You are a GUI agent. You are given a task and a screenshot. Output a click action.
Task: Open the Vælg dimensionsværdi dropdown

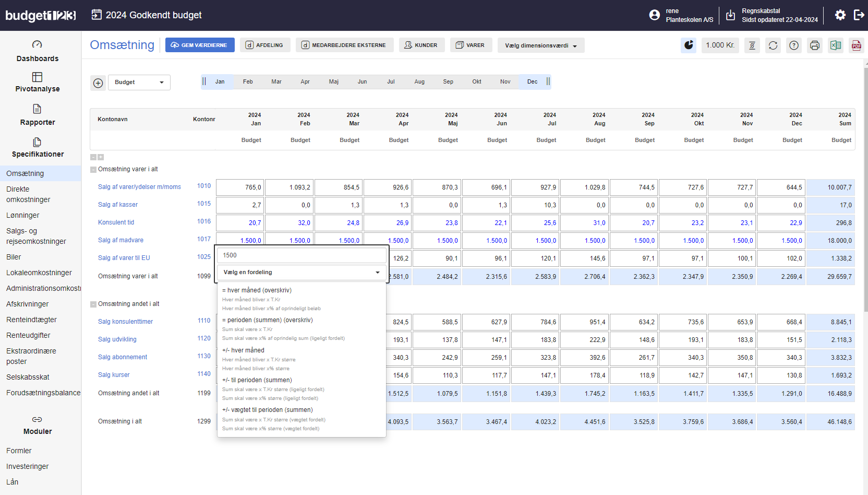(x=540, y=45)
